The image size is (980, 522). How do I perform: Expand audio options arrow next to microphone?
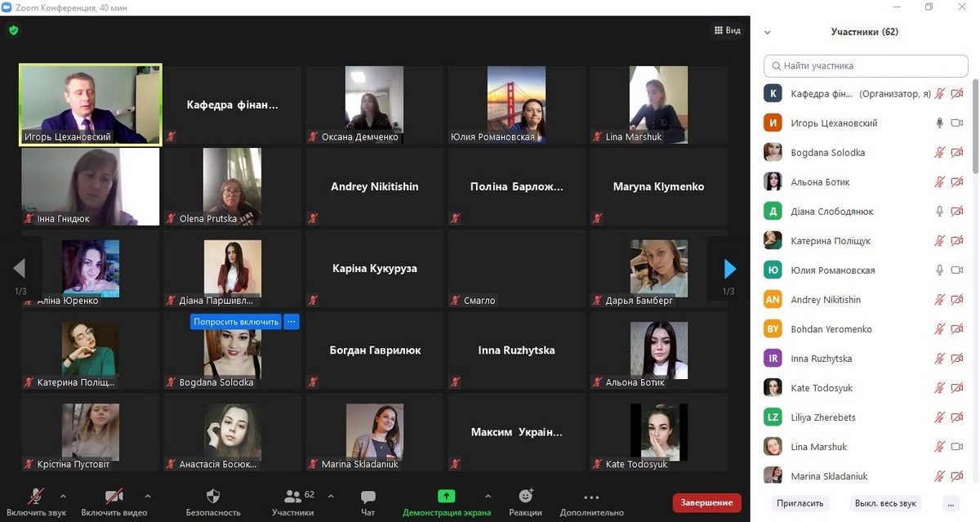(63, 496)
